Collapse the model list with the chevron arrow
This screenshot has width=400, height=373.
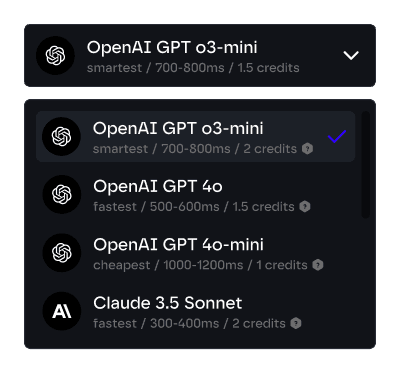click(351, 55)
